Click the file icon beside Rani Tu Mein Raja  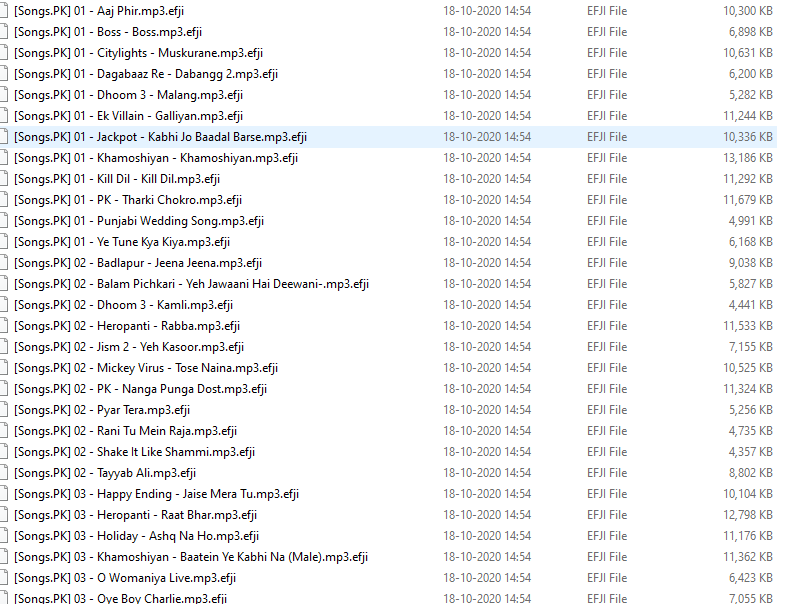click(x=4, y=431)
